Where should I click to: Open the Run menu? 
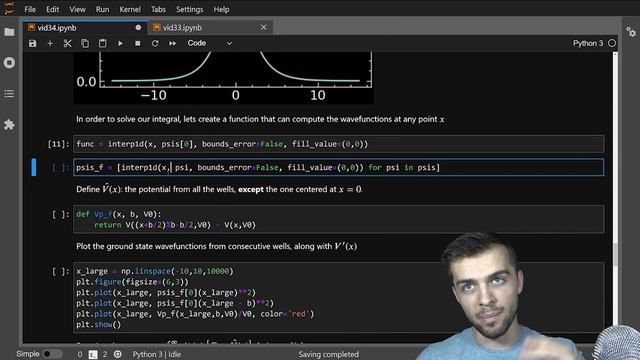(102, 9)
